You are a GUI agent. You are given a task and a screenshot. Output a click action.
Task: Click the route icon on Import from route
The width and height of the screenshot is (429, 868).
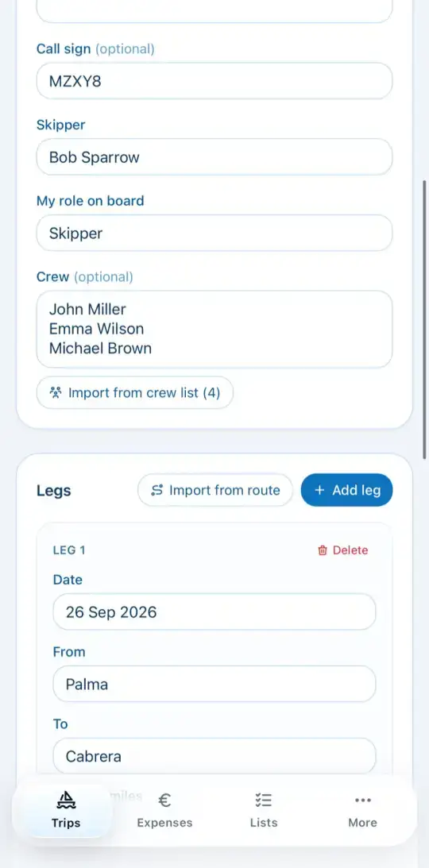(x=157, y=491)
